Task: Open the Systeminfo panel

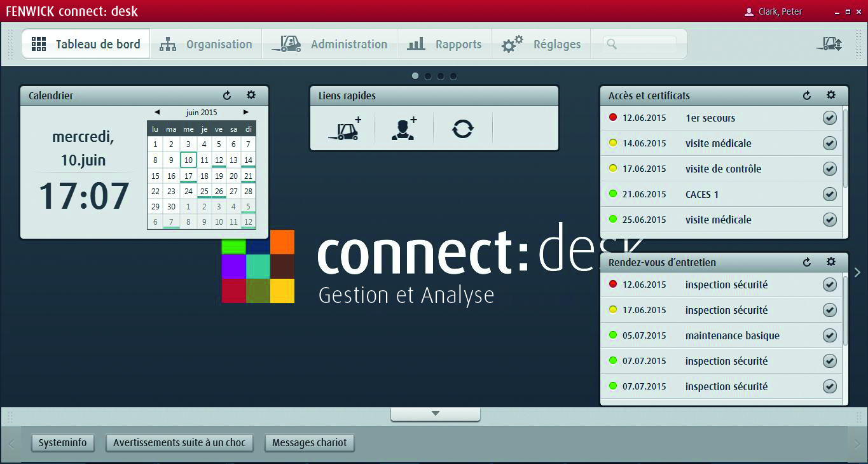Action: click(x=62, y=442)
